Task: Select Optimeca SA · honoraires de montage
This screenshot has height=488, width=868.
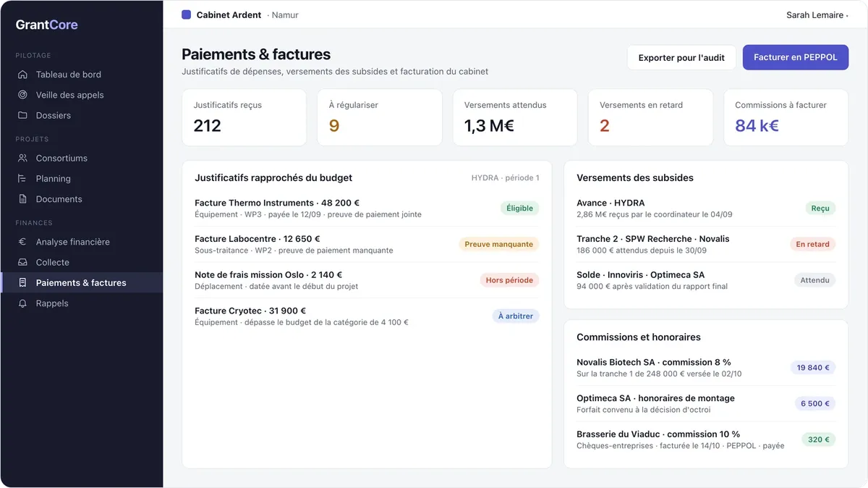Action: point(706,403)
